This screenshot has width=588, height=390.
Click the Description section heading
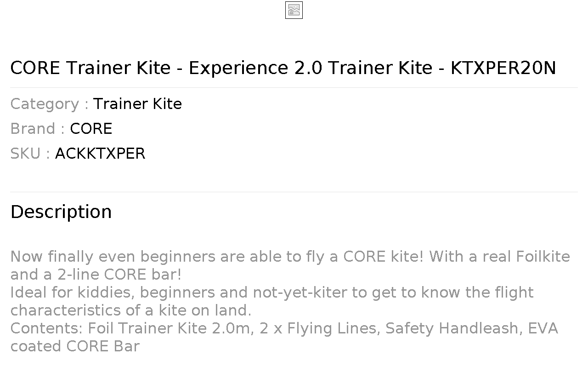[61, 212]
